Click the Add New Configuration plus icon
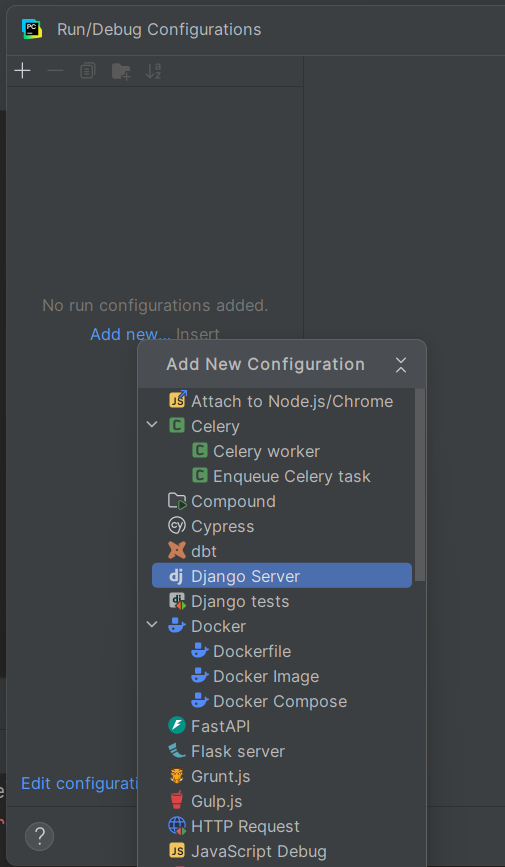 click(x=22, y=71)
